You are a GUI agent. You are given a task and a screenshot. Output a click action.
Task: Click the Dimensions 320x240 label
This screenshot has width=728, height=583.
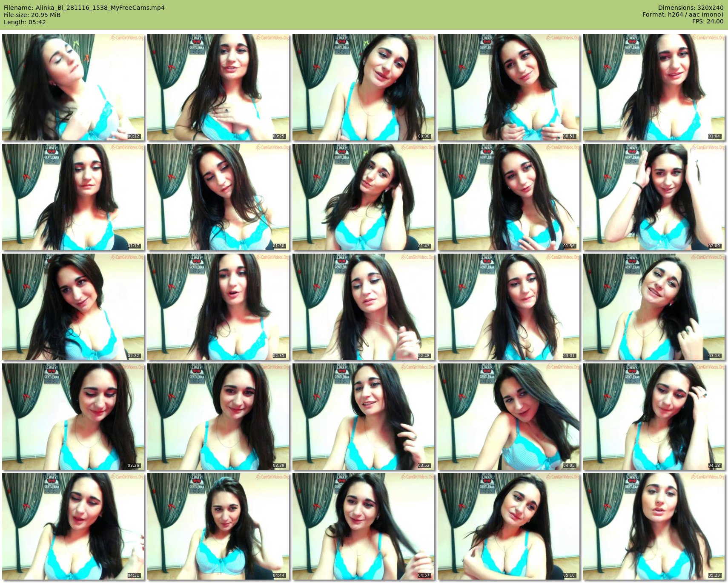click(691, 8)
